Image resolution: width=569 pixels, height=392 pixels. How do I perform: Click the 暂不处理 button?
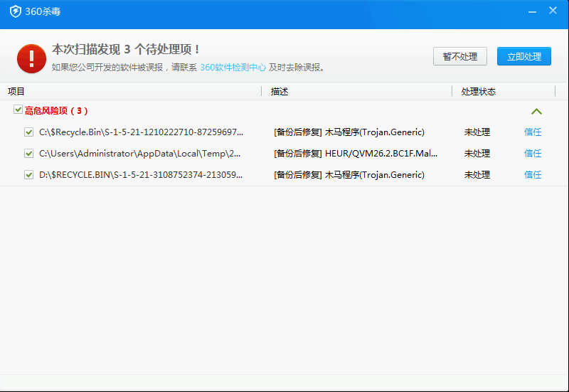[459, 56]
